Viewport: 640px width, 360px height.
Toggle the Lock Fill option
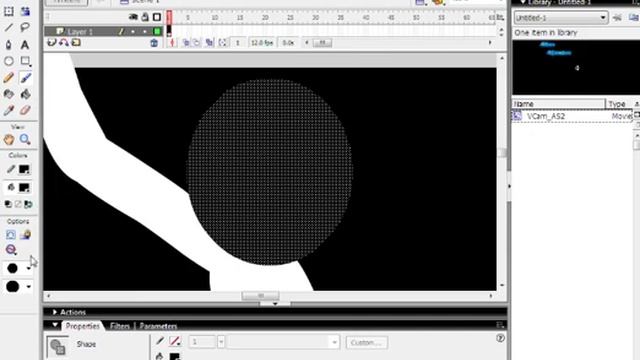tap(25, 235)
